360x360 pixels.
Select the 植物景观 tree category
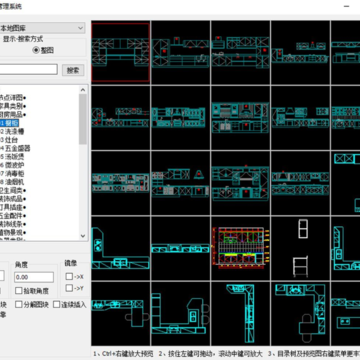[x=13, y=232]
